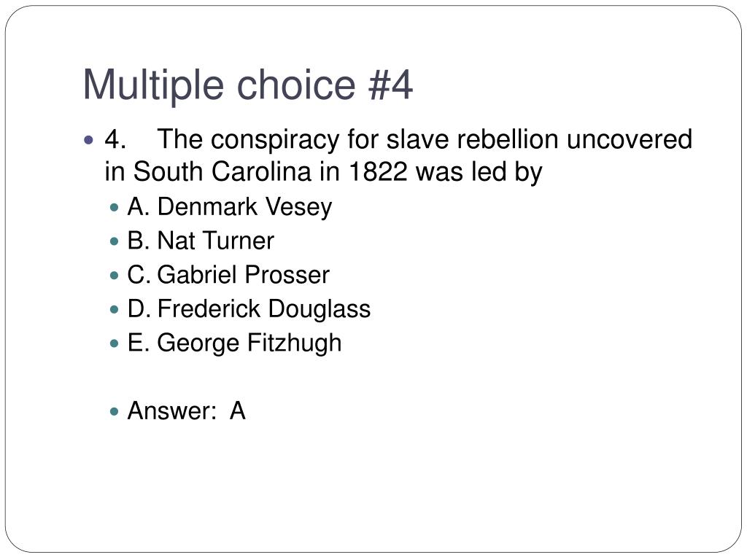
Task: Click the bullet before question number 4
Action: [88, 140]
